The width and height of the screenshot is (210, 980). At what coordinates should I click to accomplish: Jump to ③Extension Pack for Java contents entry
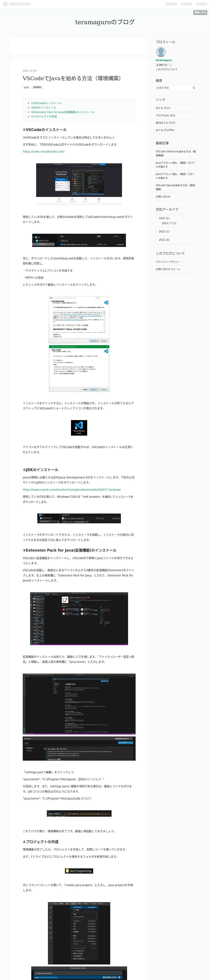62,112
